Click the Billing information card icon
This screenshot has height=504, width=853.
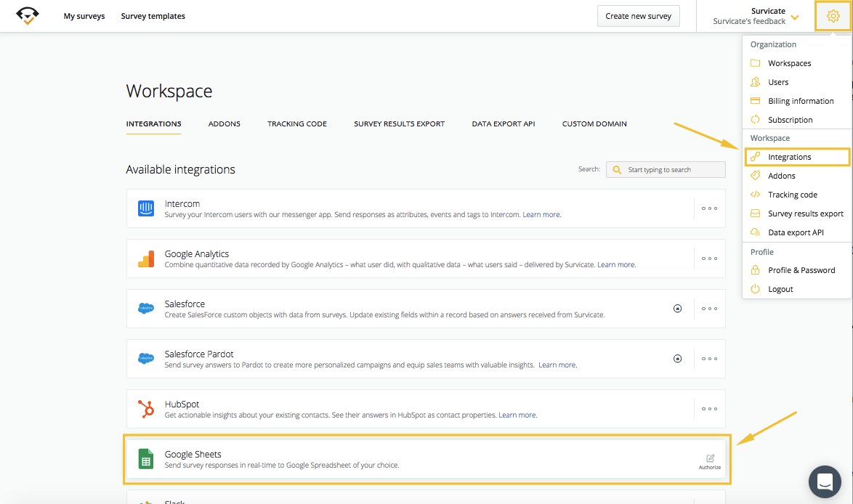click(755, 101)
